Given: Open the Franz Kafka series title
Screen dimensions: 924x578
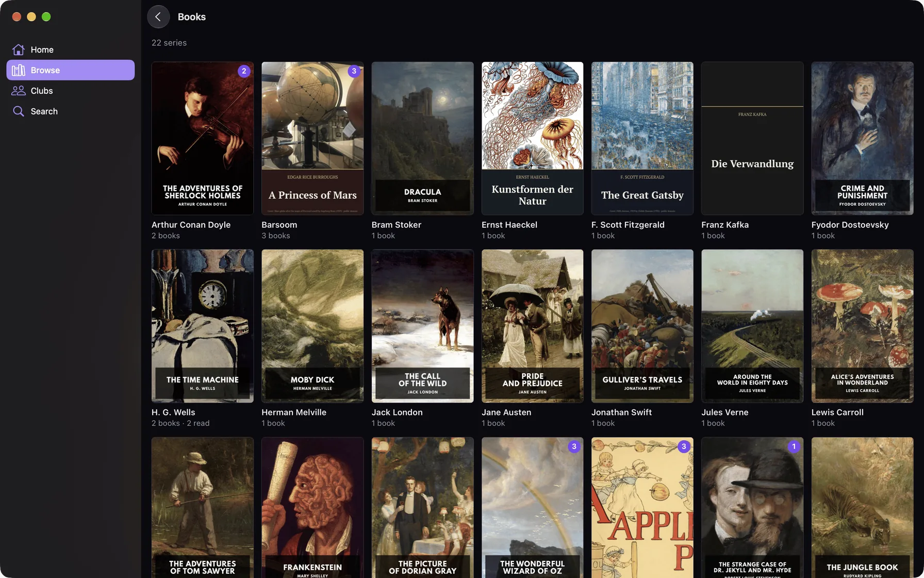Looking at the screenshot, I should (x=724, y=225).
